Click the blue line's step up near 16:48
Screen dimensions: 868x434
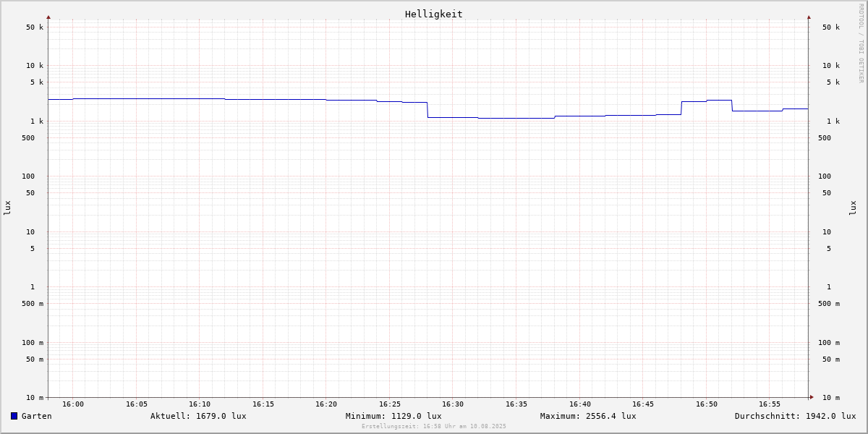click(681, 108)
